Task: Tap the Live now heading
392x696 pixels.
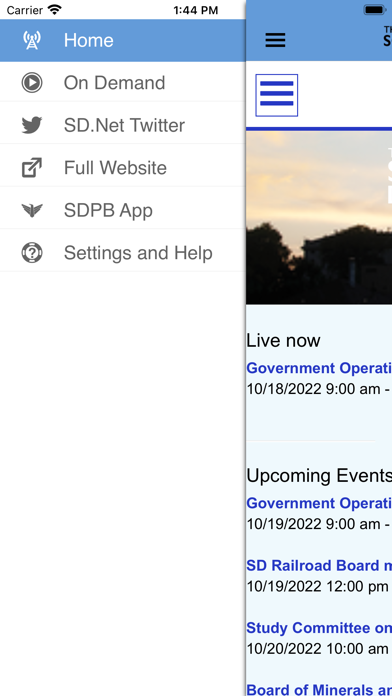Action: [283, 341]
